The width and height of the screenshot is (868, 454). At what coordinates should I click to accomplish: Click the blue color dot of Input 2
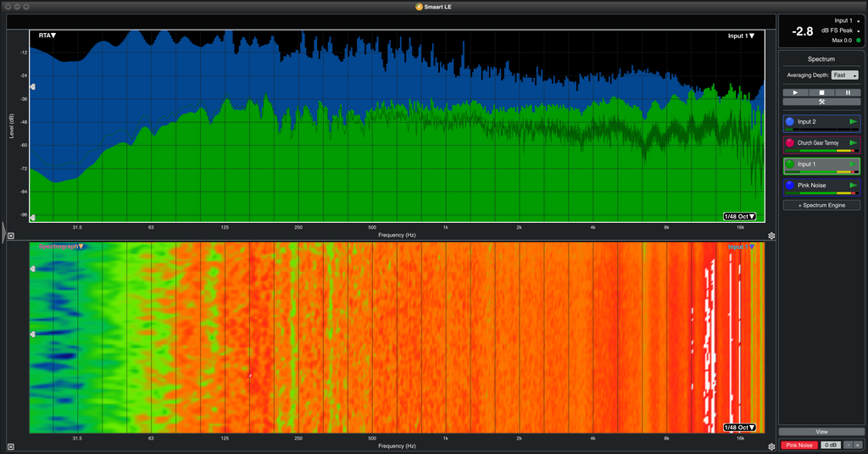pos(790,122)
